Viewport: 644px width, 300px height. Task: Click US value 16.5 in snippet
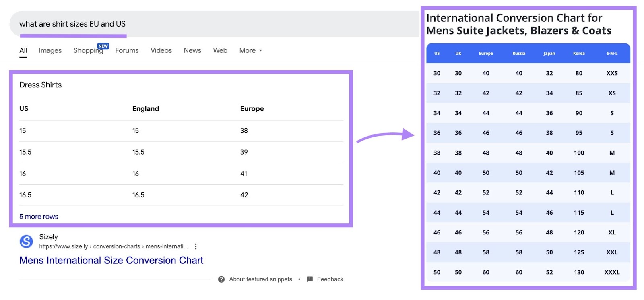pyautogui.click(x=25, y=195)
